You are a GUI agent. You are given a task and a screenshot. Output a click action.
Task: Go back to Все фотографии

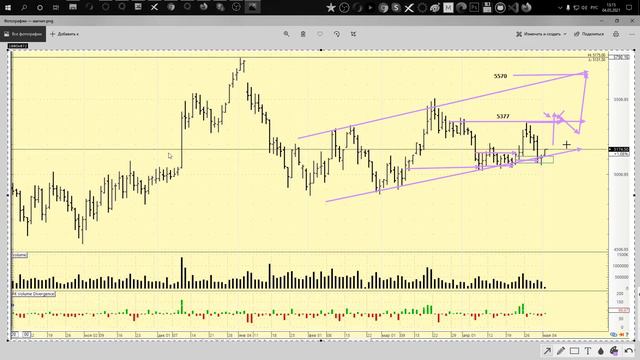23,34
